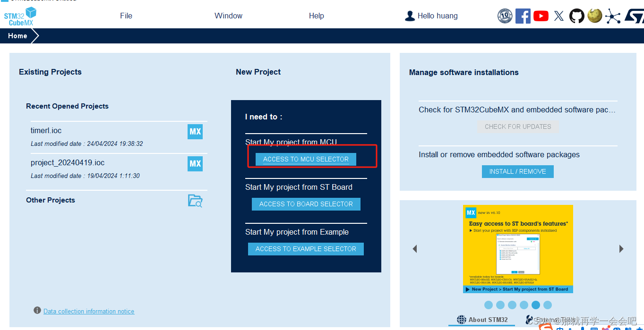The width and height of the screenshot is (644, 330).
Task: Click the Existing Projects heading
Action: (x=50, y=72)
